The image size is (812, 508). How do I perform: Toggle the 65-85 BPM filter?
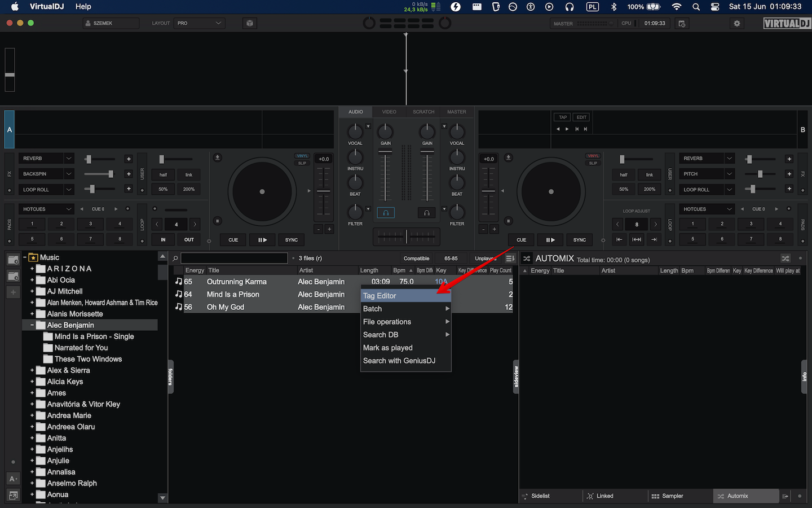(x=451, y=259)
